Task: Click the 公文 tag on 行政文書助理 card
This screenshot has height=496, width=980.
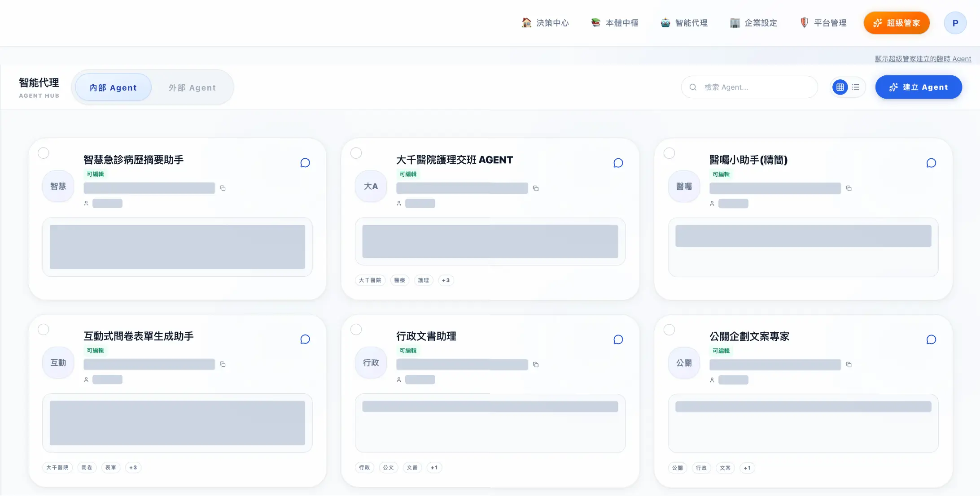Action: pyautogui.click(x=388, y=467)
